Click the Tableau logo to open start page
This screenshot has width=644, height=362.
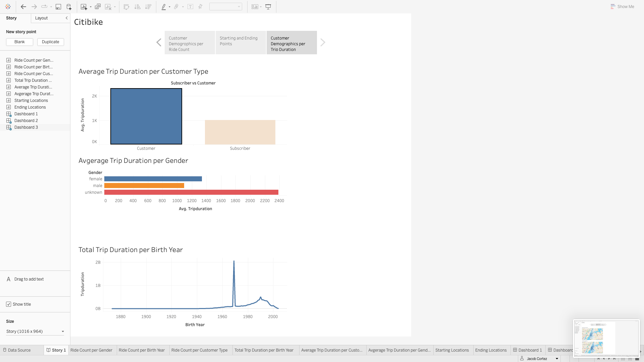coord(8,6)
